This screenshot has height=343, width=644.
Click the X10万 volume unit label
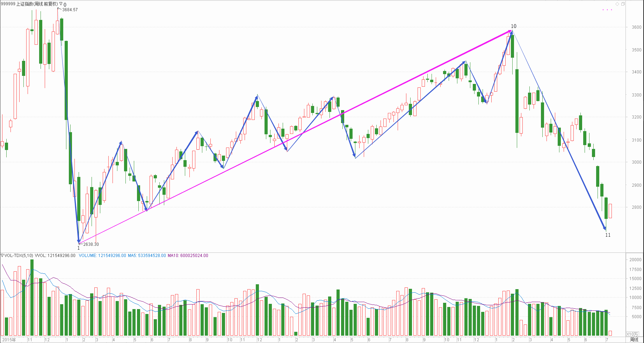click(632, 334)
